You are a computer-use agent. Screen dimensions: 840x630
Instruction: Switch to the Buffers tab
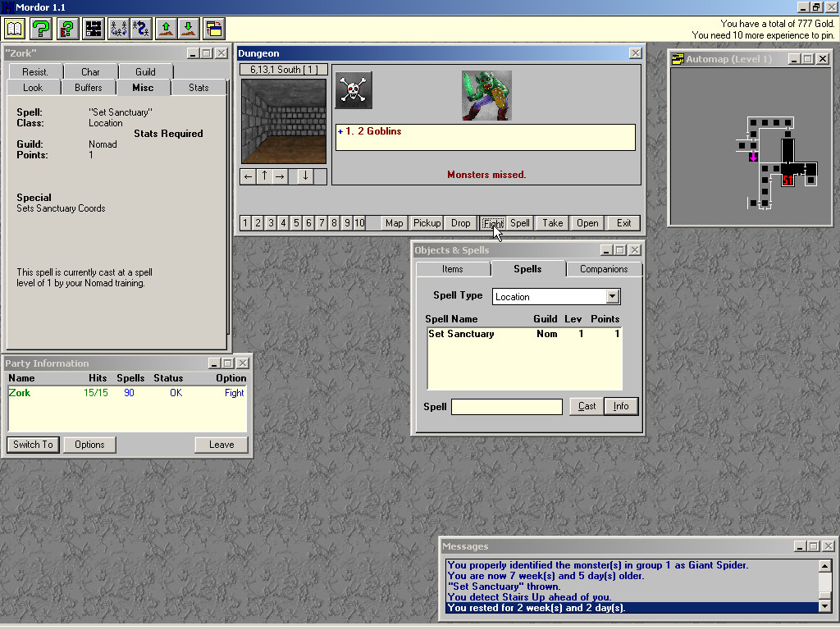click(x=89, y=88)
